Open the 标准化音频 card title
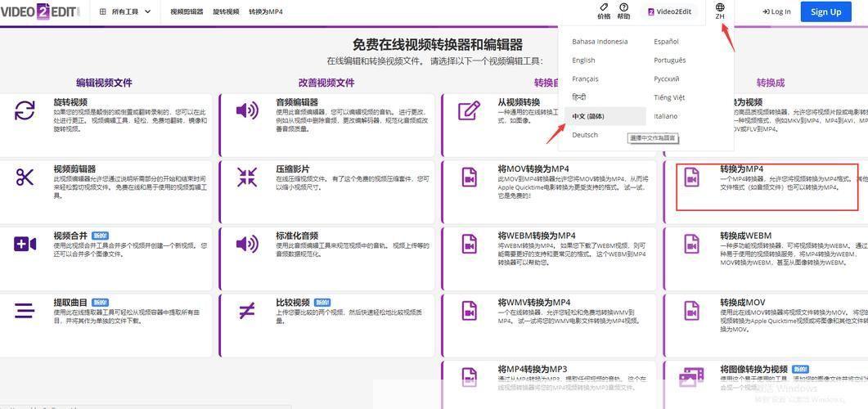 297,236
